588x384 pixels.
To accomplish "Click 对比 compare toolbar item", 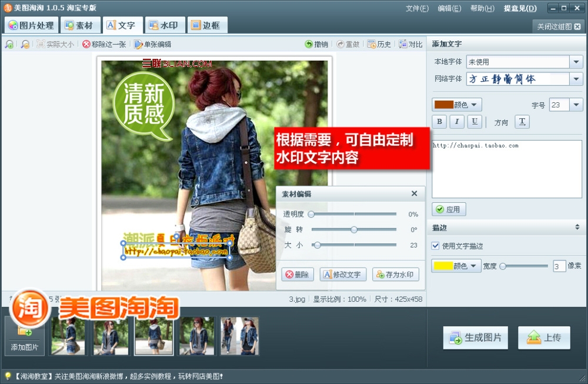I will click(410, 44).
